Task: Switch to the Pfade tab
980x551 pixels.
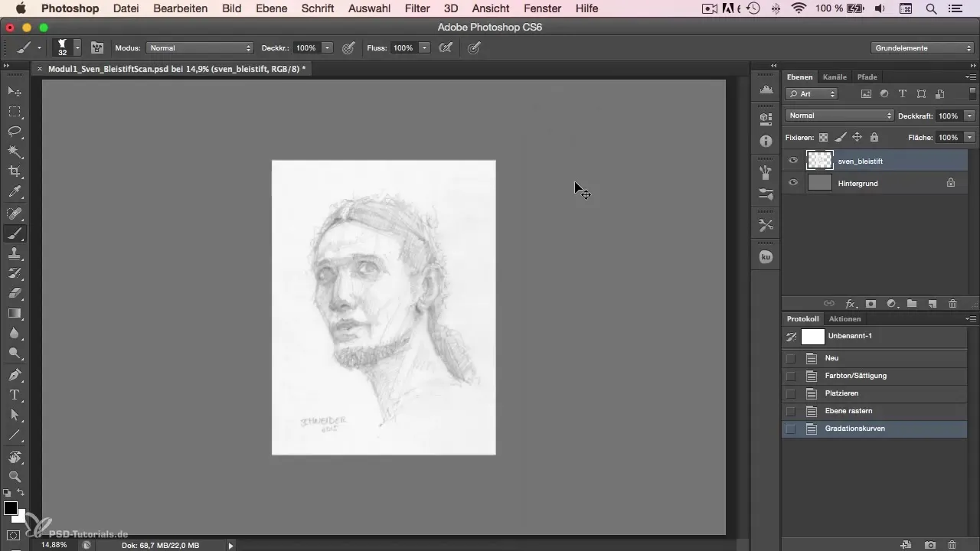Action: pos(867,77)
